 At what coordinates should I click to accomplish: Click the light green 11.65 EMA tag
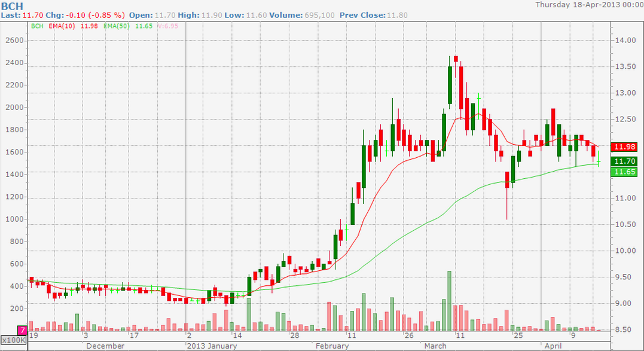[624, 172]
